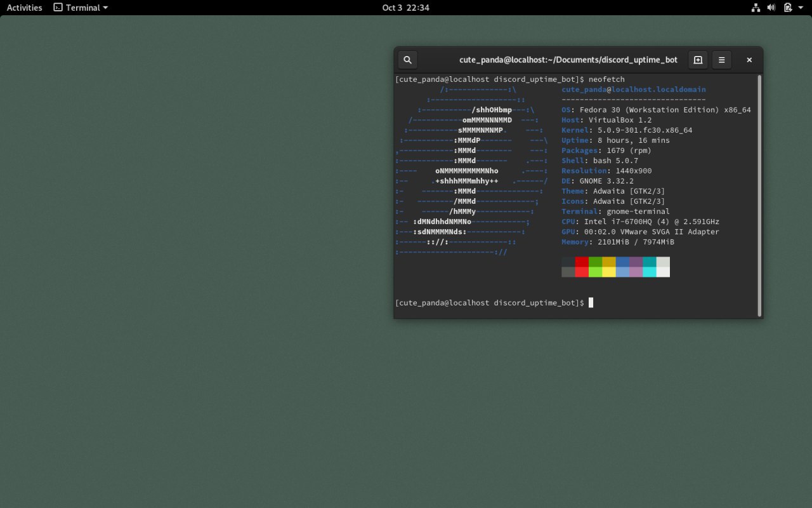The height and width of the screenshot is (508, 812).
Task: Click the terminal vertical scrollbar
Action: pyautogui.click(x=759, y=196)
